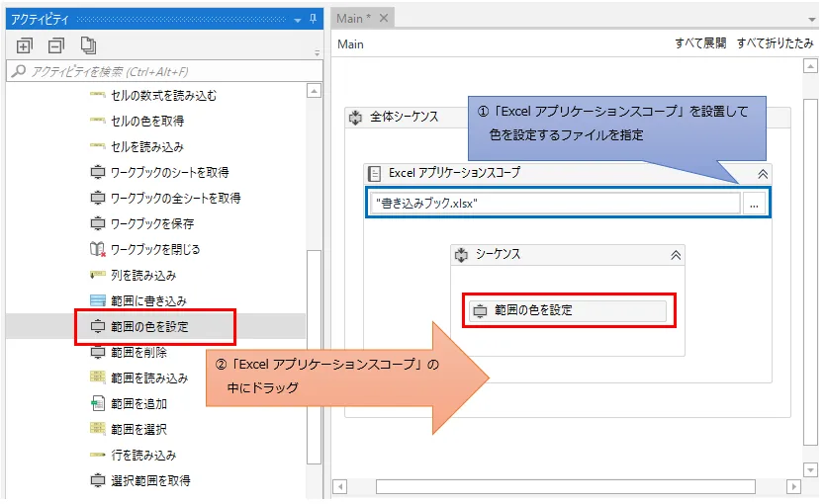Open the Activities toolbar overflow options
Image resolution: width=825 pixels, height=504 pixels.
coord(317,52)
